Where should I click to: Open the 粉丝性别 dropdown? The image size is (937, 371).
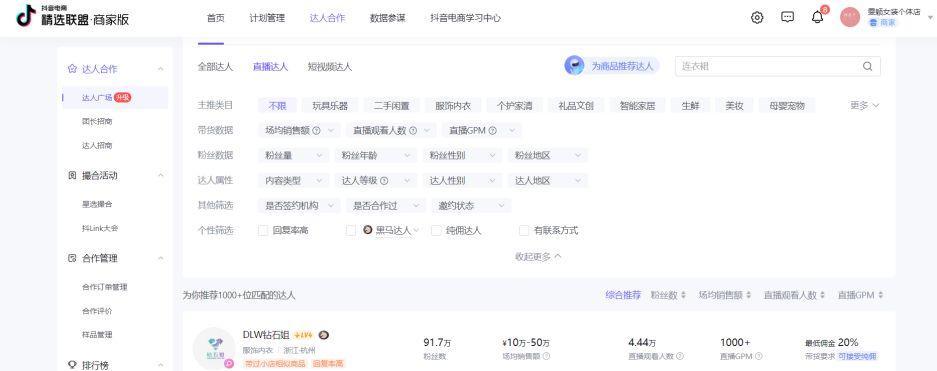pyautogui.click(x=462, y=155)
